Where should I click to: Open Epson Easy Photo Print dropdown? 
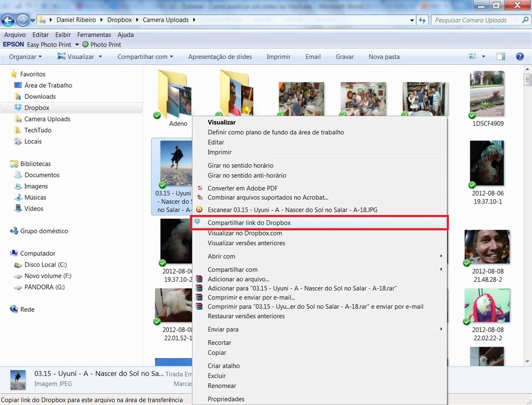click(x=77, y=45)
